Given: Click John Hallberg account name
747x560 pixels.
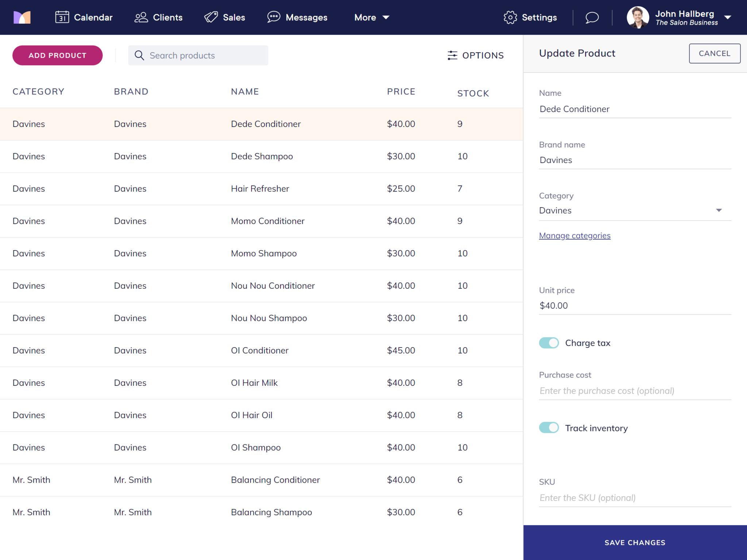Looking at the screenshot, I should pos(685,14).
